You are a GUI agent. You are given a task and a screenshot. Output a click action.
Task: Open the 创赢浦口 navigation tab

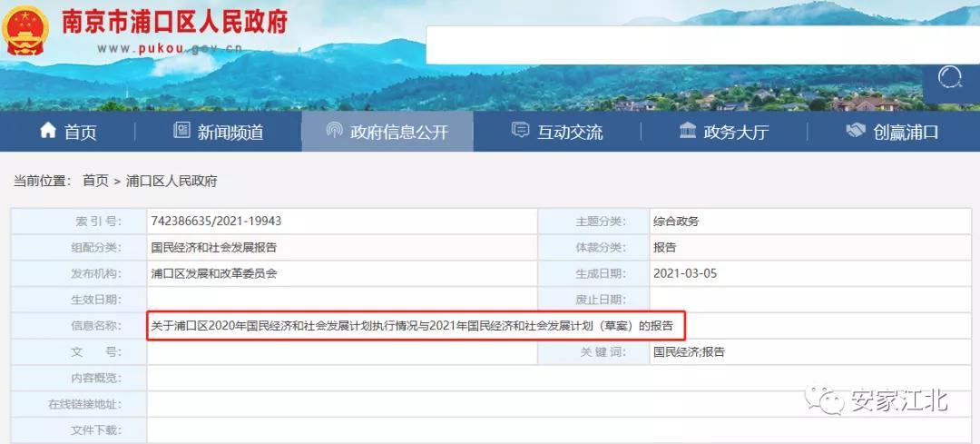pyautogui.click(x=893, y=132)
